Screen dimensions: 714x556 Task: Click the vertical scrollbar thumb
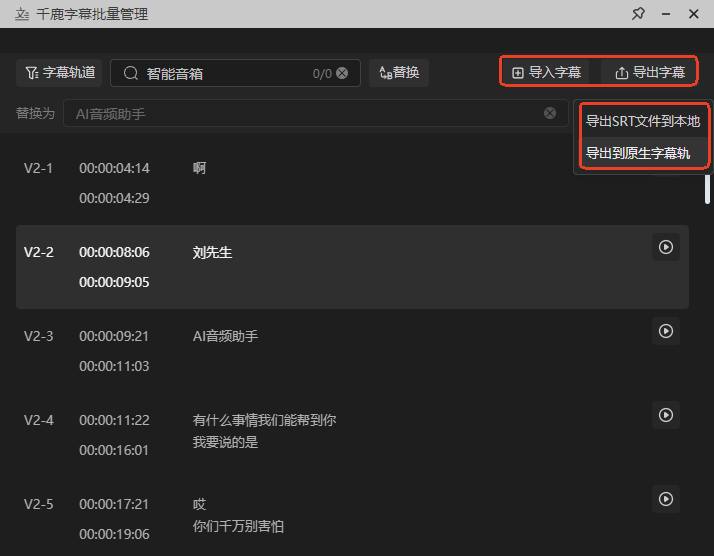(707, 189)
